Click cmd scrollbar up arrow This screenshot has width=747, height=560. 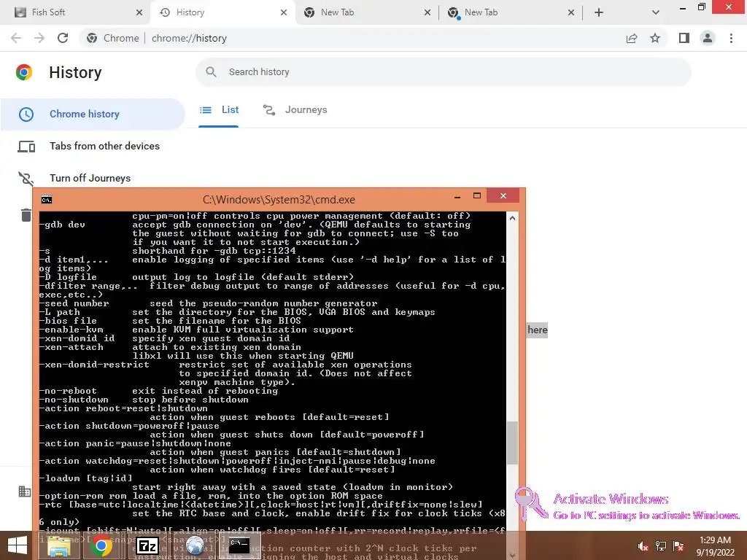[512, 218]
